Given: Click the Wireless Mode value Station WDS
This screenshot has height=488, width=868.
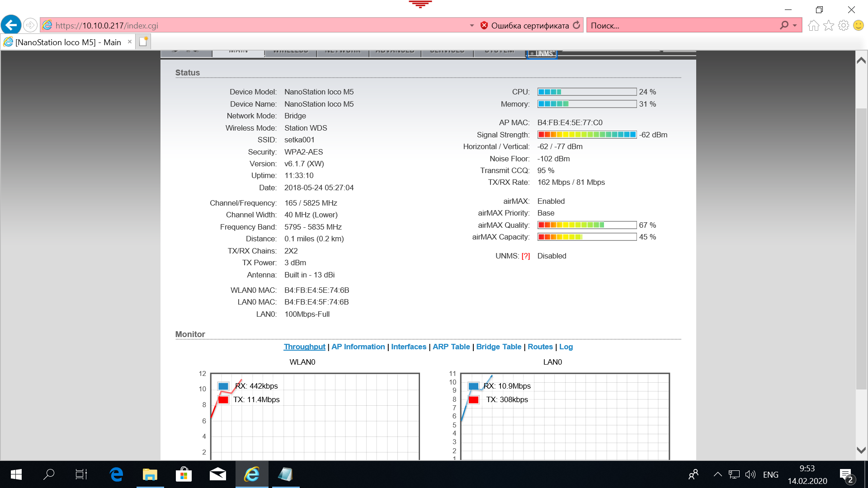Looking at the screenshot, I should [306, 128].
